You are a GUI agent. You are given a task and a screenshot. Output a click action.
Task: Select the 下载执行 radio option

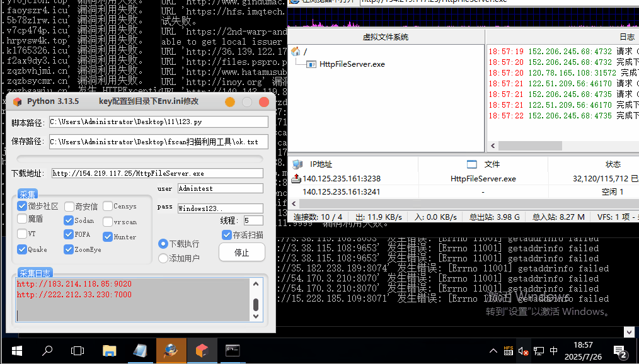coord(163,244)
